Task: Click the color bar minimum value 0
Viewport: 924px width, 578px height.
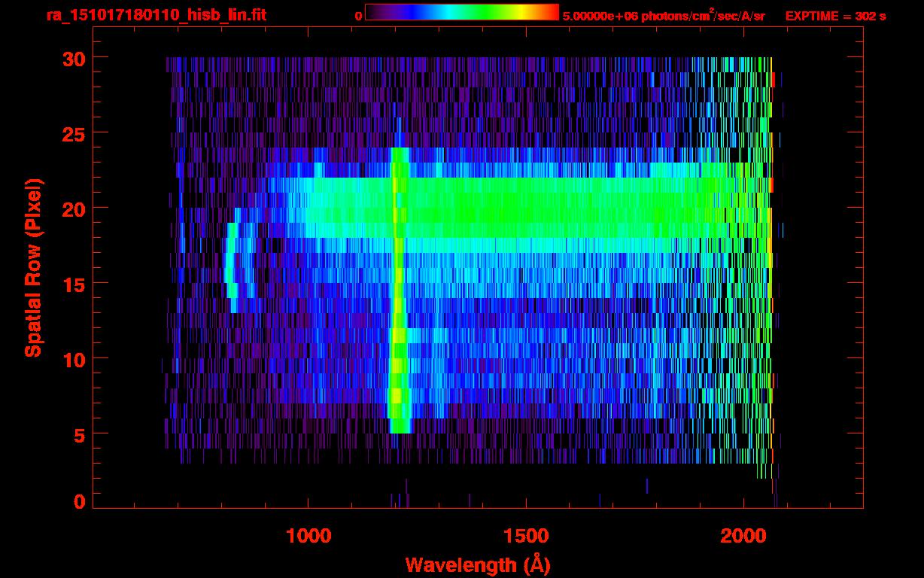Action: pyautogui.click(x=358, y=16)
